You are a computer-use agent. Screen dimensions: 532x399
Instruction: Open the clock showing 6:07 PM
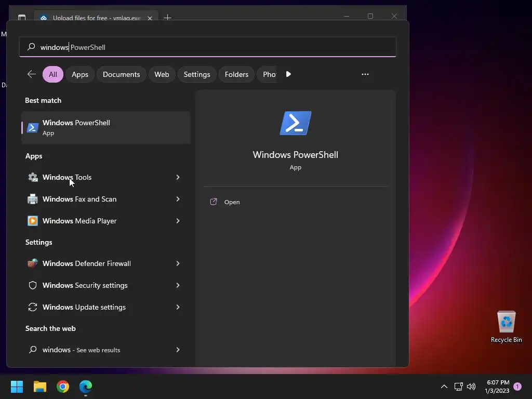497,387
